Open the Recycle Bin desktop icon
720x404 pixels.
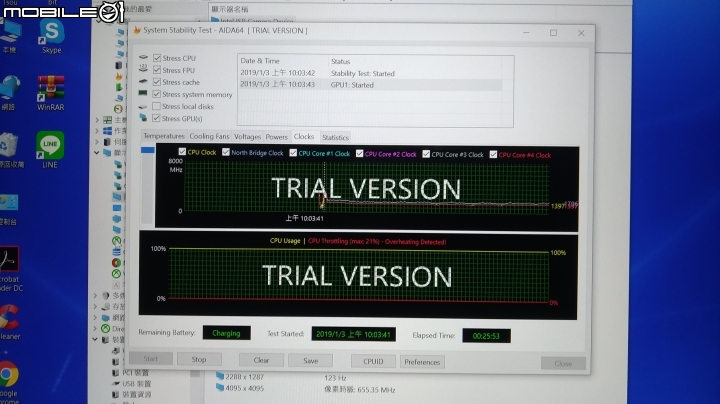coord(10,150)
